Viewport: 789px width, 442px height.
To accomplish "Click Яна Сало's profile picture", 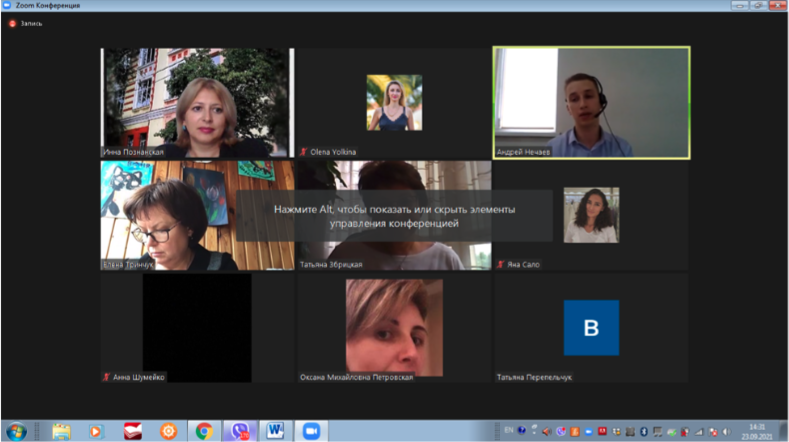I will 591,215.
